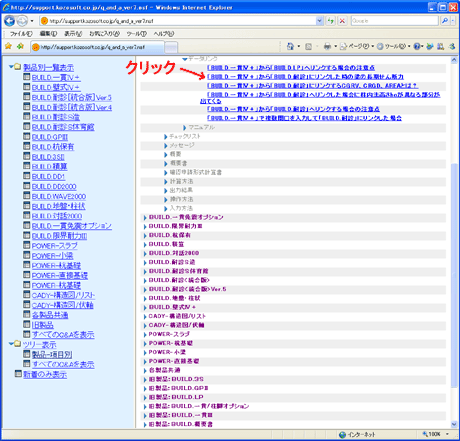
Task: Open the BUILD.壁式Ⅳ+ sidebar link
Action: click(x=56, y=88)
